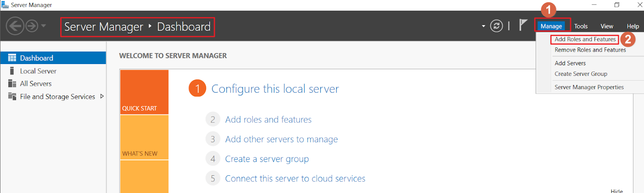This screenshot has height=193, width=644.
Task: Click Add other servers to manage
Action: point(281,139)
